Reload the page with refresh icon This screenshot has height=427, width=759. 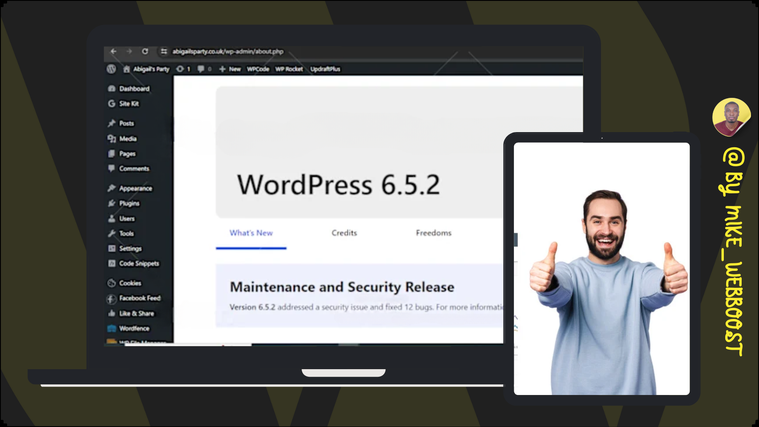[145, 51]
